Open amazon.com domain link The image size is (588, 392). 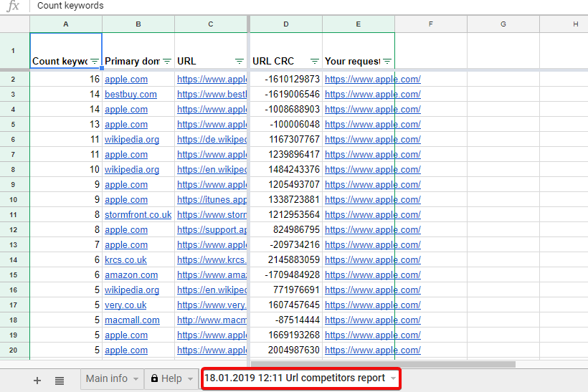pos(131,274)
